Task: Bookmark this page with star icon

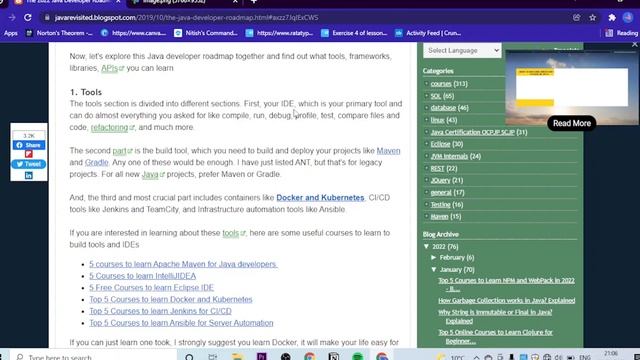Action: coord(593,18)
